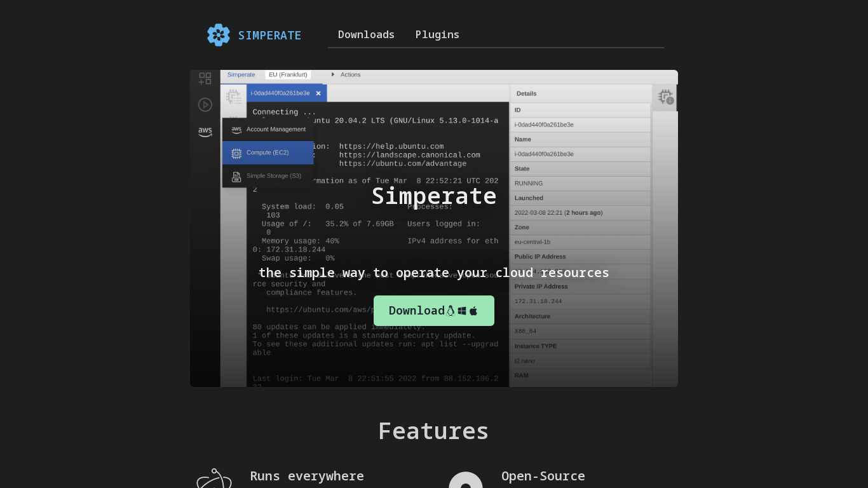Select the EU (Frankfurt) region dropdown
868x488 pixels.
click(x=288, y=75)
